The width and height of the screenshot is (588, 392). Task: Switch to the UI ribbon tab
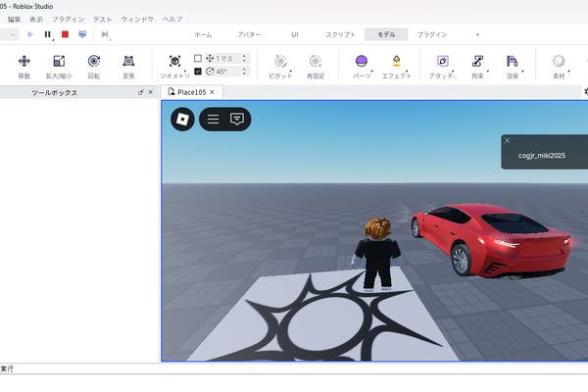pos(295,34)
